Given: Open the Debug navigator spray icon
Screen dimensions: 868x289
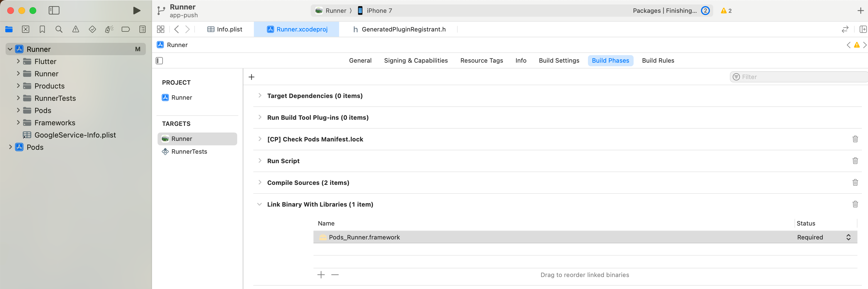Looking at the screenshot, I should (109, 29).
